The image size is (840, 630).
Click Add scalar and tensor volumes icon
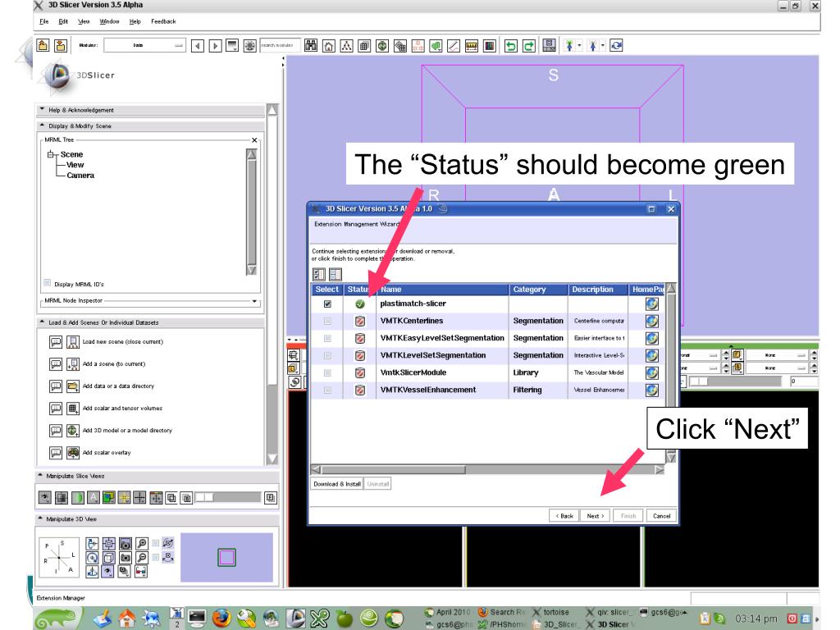tap(73, 409)
